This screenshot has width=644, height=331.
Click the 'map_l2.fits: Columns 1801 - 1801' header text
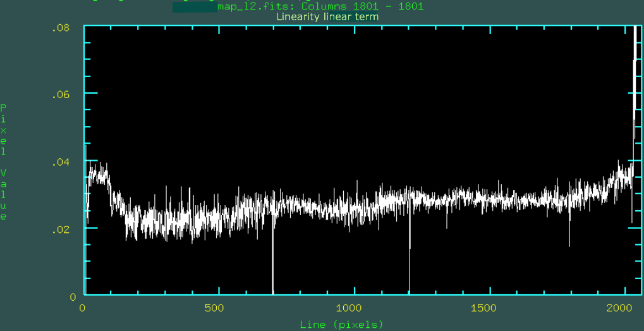click(x=320, y=6)
